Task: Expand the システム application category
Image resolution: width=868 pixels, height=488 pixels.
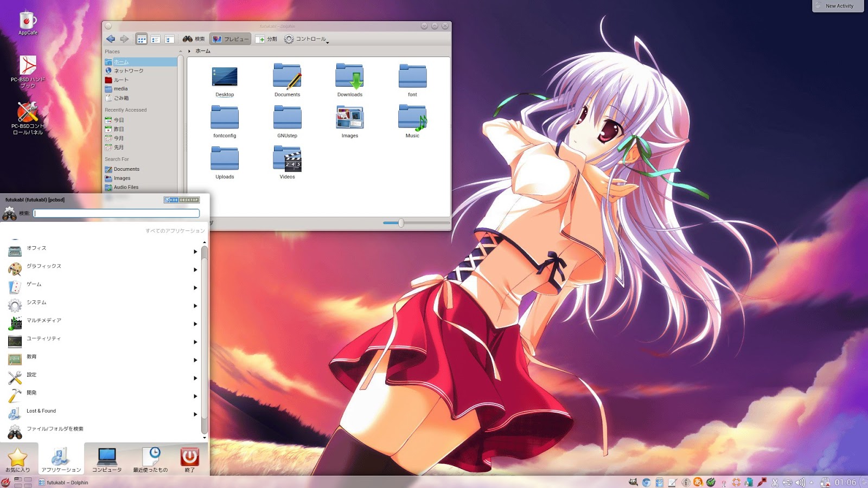Action: click(103, 305)
